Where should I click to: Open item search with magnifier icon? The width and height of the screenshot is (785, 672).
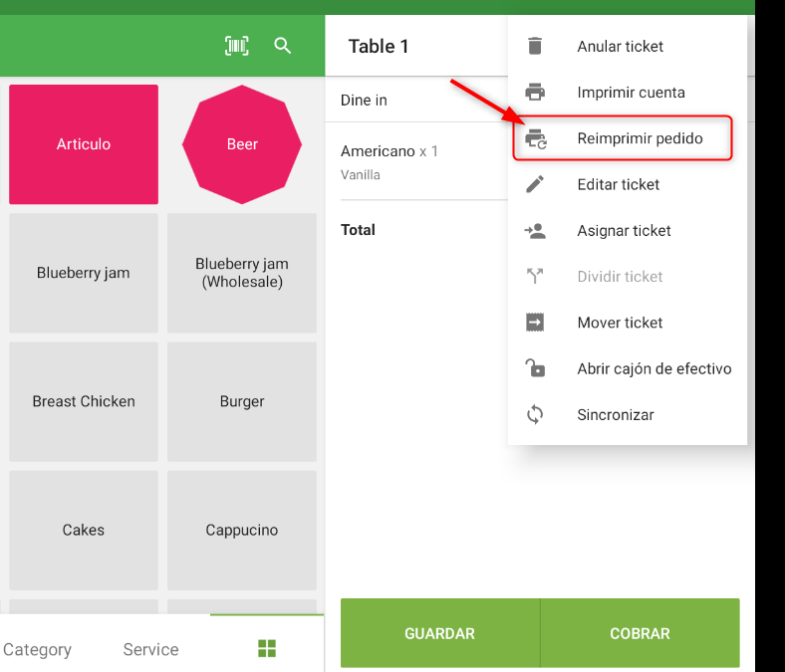pyautogui.click(x=282, y=46)
